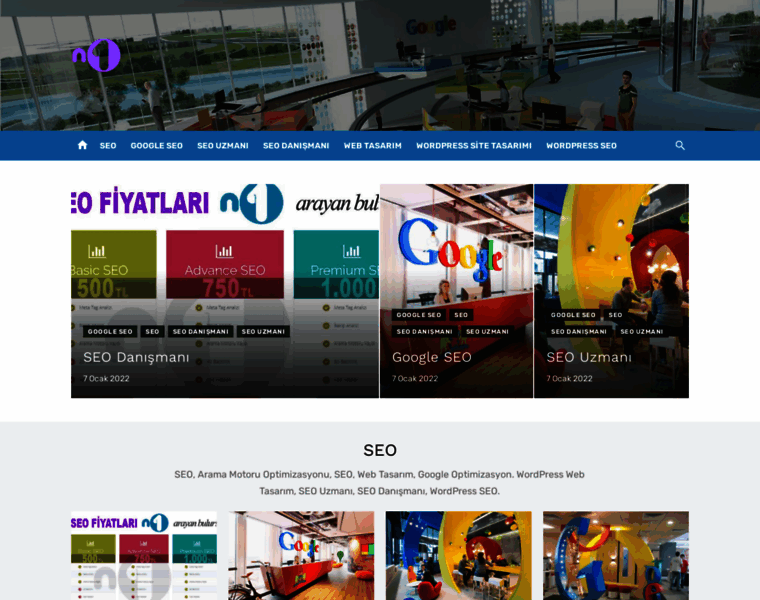The image size is (760, 600).
Task: Click the purple n1 site logo
Action: point(97,55)
